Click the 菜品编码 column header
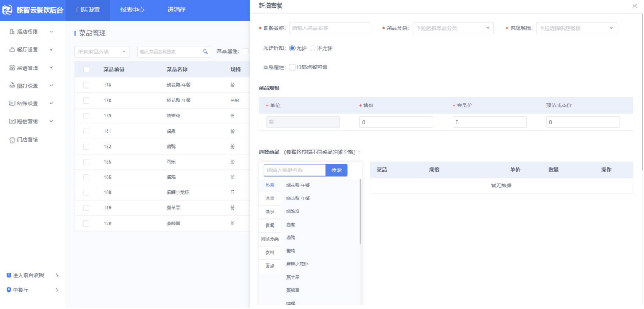Image resolution: width=644 pixels, height=309 pixels. coord(113,69)
